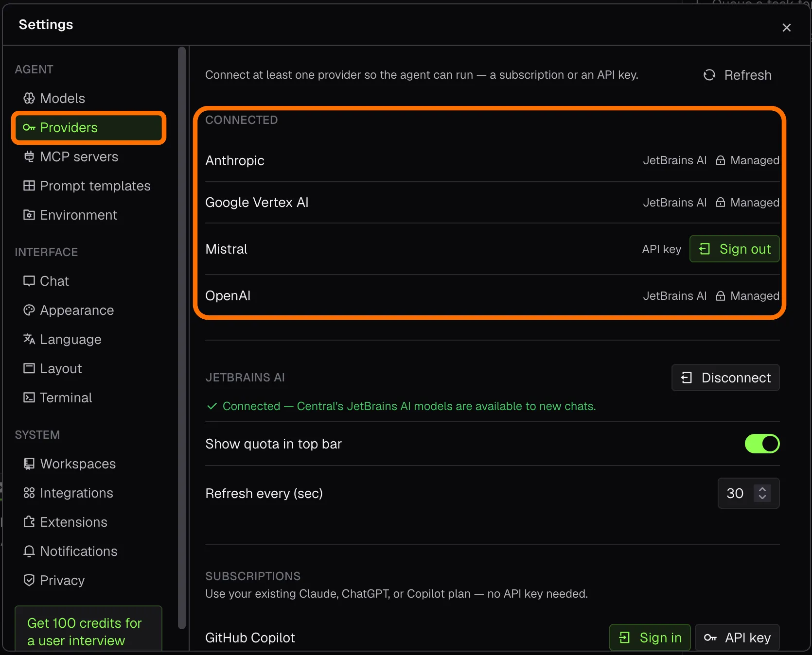Click the lock icon on Google Vertex AI row
812x655 pixels.
(721, 202)
